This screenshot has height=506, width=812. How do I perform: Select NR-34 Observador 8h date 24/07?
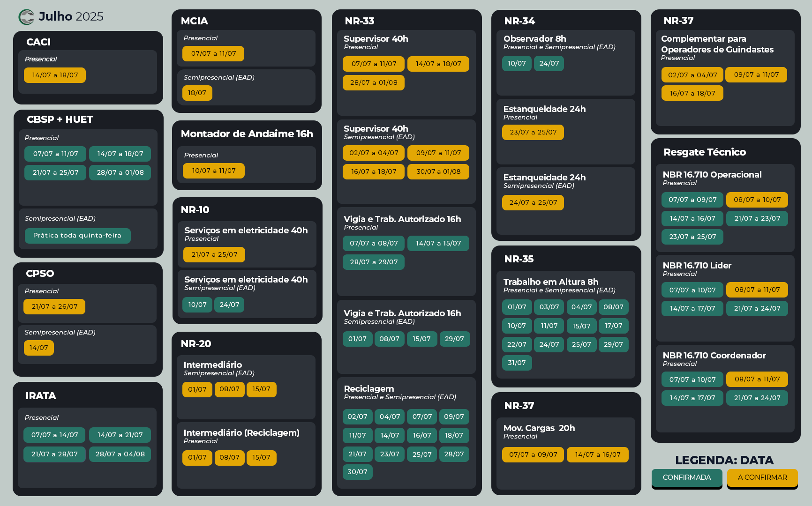click(549, 63)
